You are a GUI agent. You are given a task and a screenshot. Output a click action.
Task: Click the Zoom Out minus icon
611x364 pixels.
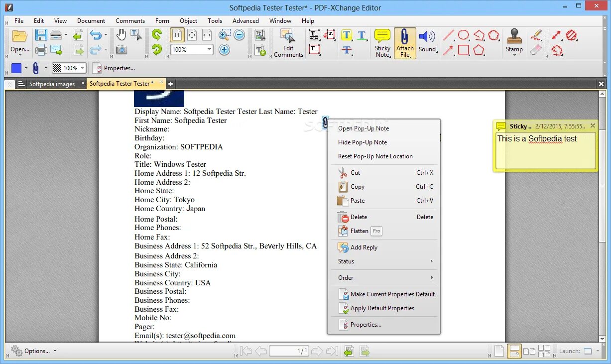[x=240, y=35]
